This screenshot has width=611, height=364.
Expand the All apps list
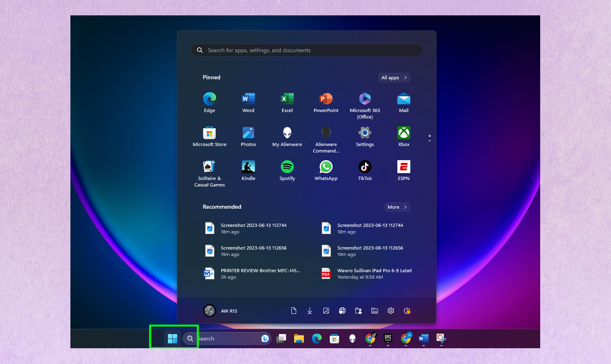pyautogui.click(x=394, y=78)
